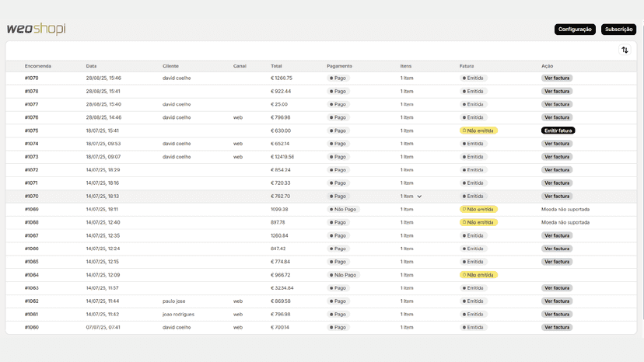Click Pago badge for order #1079
The height and width of the screenshot is (362, 644).
pos(338,78)
